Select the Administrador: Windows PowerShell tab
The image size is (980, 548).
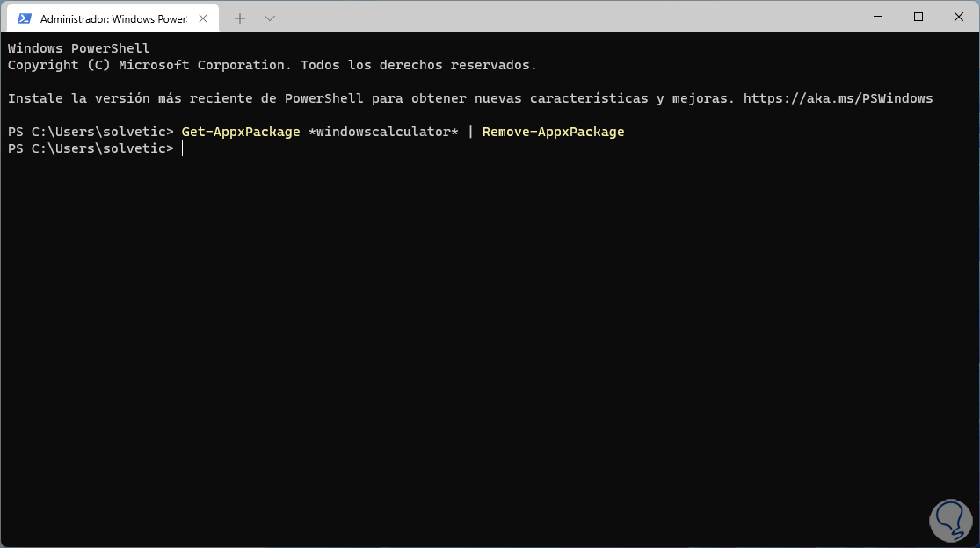coord(113,18)
